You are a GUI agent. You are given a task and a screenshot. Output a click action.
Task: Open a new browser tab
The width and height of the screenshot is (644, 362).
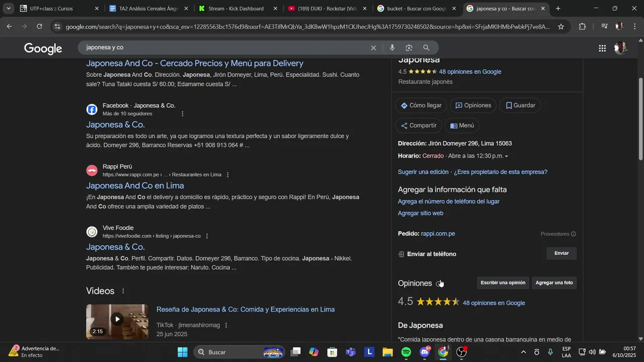(558, 9)
